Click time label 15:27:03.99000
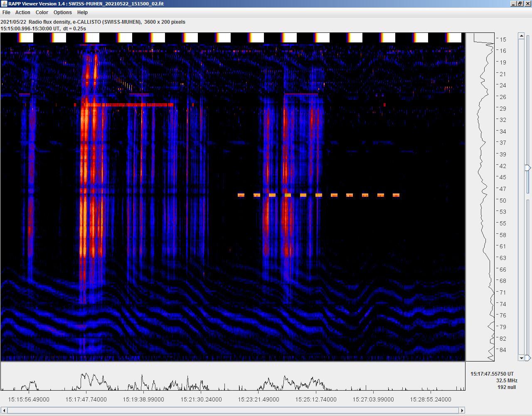532x416 pixels. coord(373,399)
